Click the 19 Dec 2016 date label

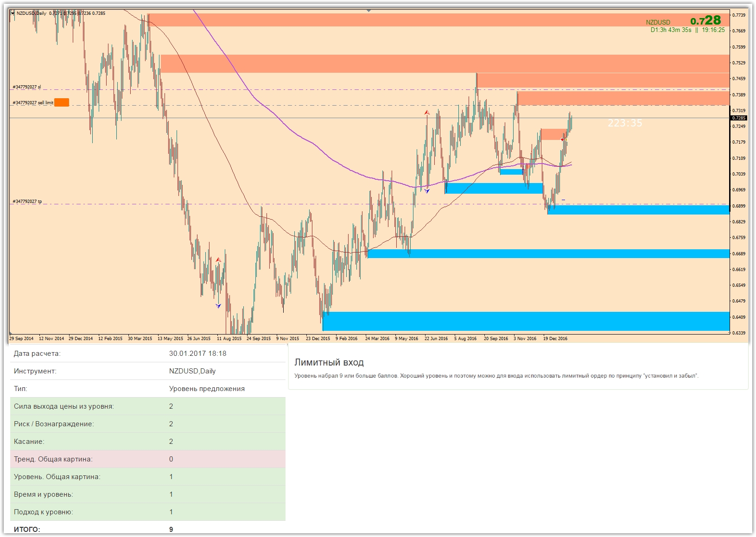tap(555, 339)
